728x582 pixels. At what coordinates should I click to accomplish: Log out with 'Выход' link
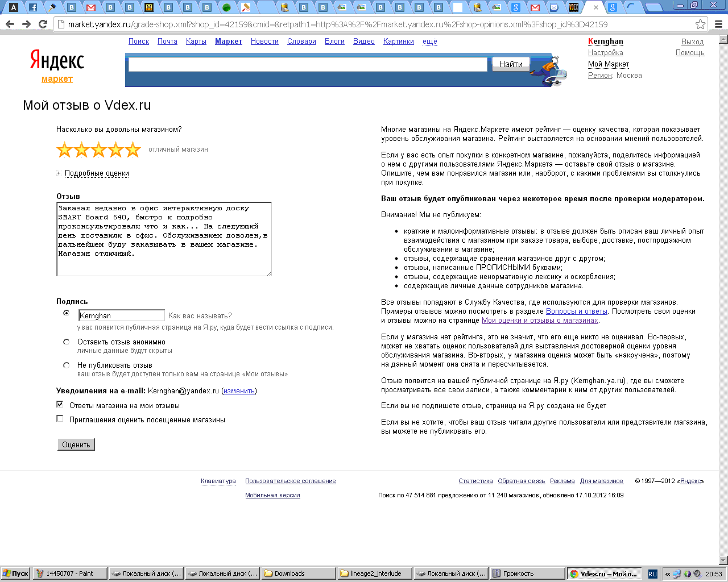point(693,42)
